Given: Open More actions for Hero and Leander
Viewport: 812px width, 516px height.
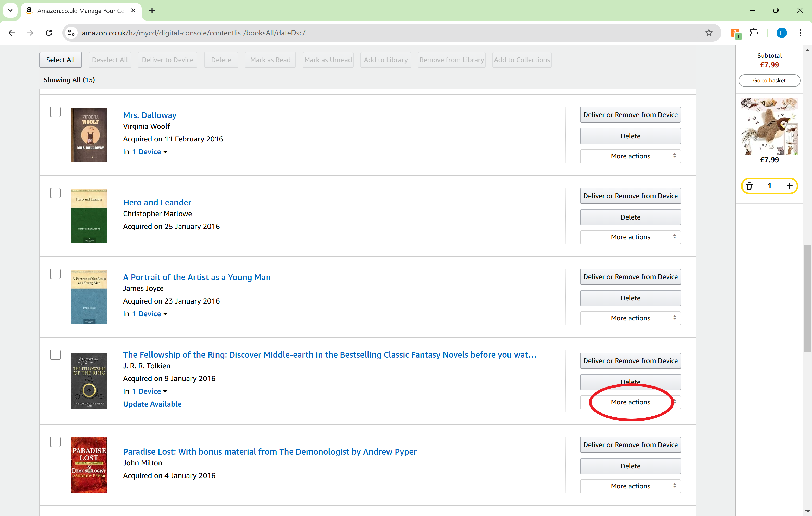Looking at the screenshot, I should point(630,237).
